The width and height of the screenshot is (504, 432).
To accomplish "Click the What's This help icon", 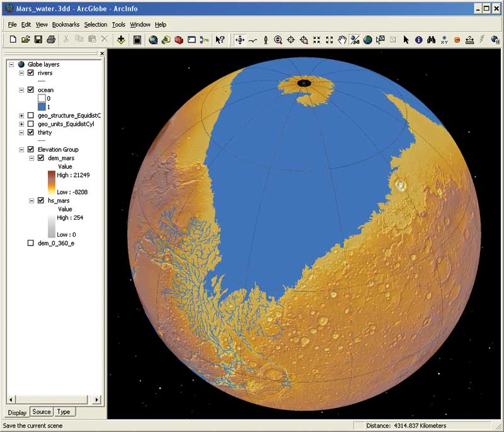I will point(220,40).
